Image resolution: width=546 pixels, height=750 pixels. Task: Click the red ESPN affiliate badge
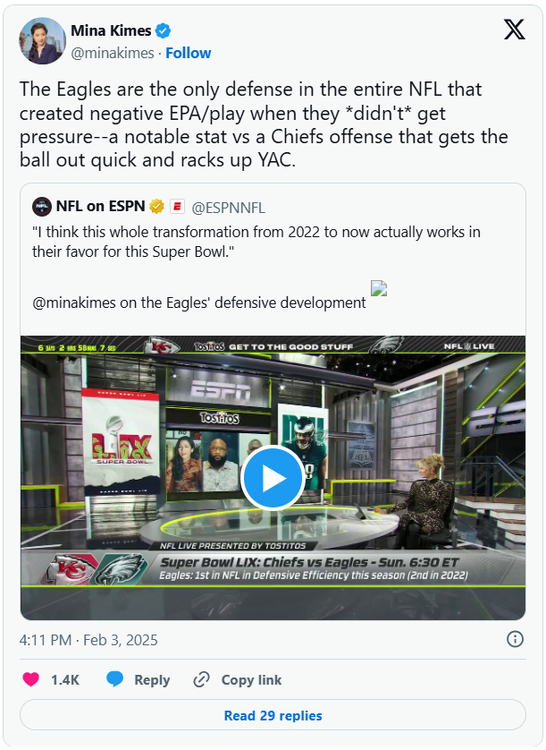177,207
